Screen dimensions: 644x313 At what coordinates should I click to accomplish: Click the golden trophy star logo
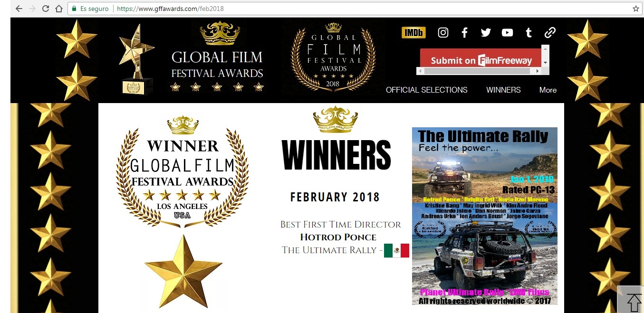pyautogui.click(x=136, y=59)
